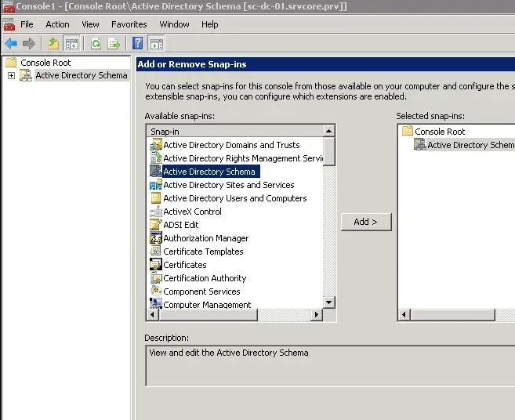Image resolution: width=515 pixels, height=420 pixels.
Task: Click the ActiveX Control snap-in icon
Action: 156,212
